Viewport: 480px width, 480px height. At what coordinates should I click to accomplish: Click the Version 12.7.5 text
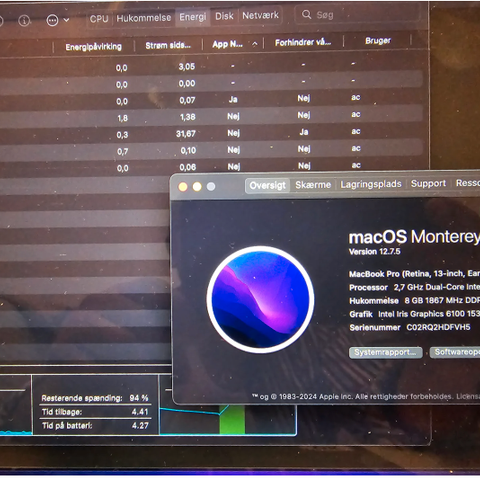[x=375, y=251]
